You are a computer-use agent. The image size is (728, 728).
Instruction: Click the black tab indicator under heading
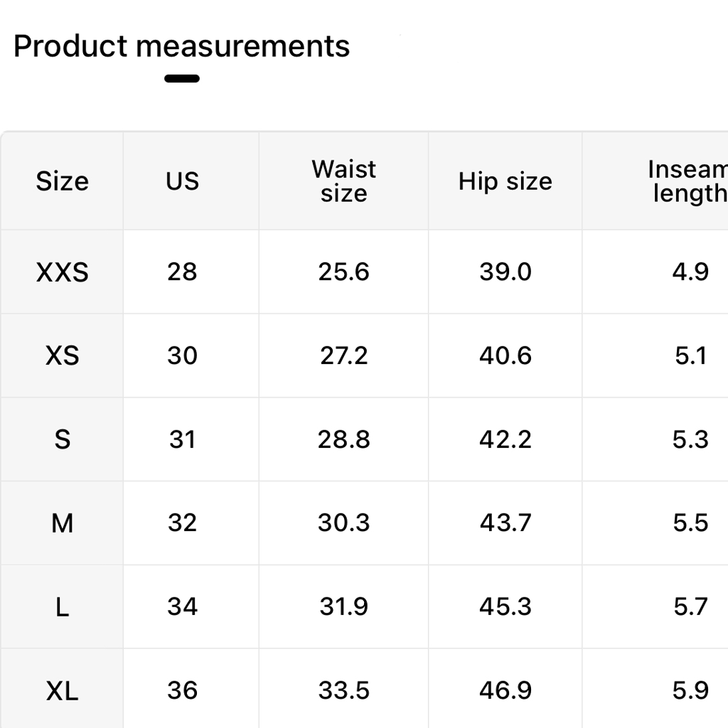pyautogui.click(x=182, y=78)
